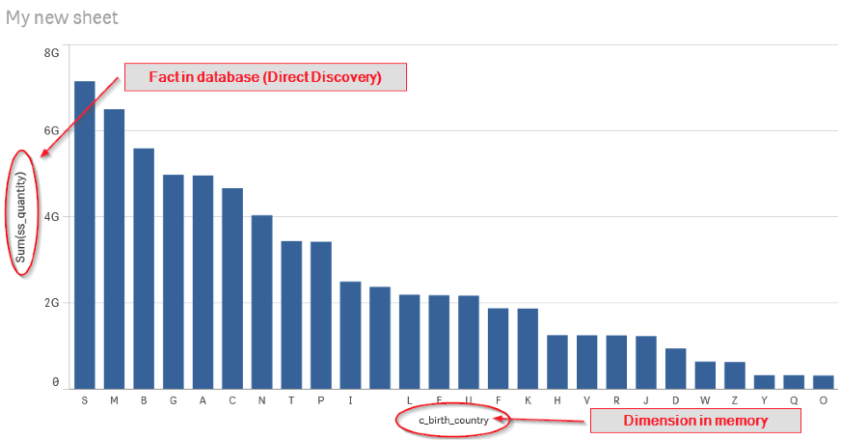This screenshot has height=440, width=868.
Task: Click the "My new sheet" title
Action: (x=63, y=18)
